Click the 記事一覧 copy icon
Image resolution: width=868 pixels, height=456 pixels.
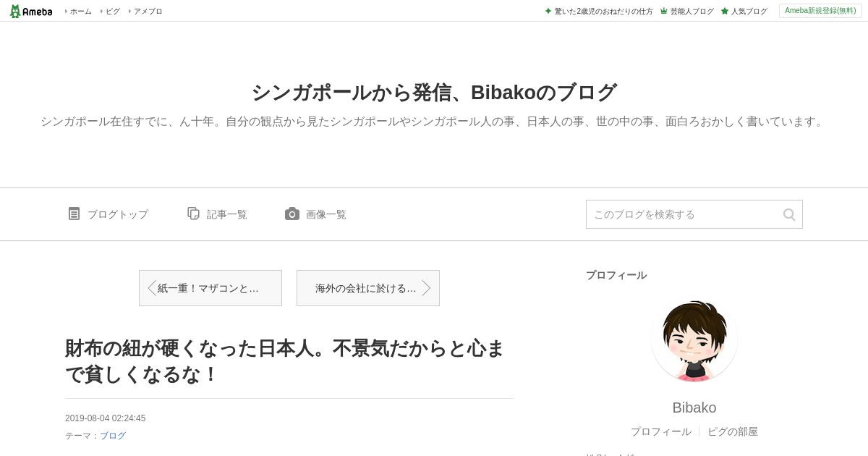[193, 214]
